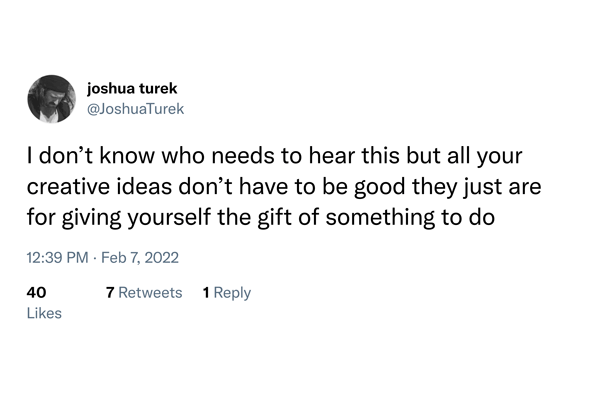The image size is (590, 393).
Task: Click the display name joshua turek
Action: (x=132, y=88)
